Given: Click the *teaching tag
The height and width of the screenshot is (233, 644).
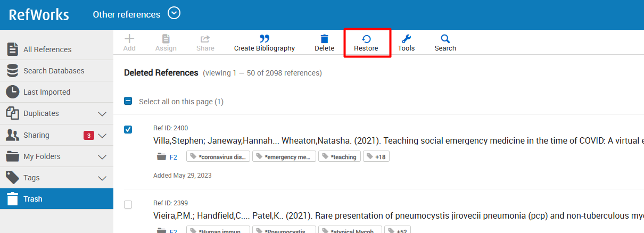Looking at the screenshot, I should 340,156.
